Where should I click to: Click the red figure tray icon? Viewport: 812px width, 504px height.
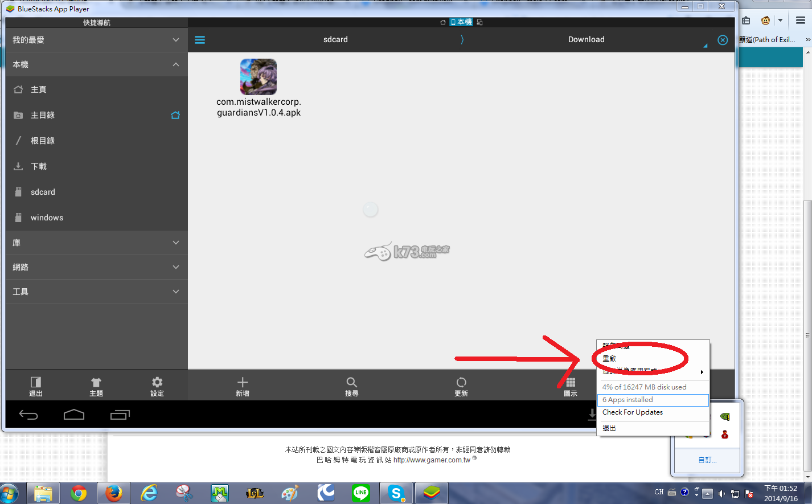(x=725, y=435)
